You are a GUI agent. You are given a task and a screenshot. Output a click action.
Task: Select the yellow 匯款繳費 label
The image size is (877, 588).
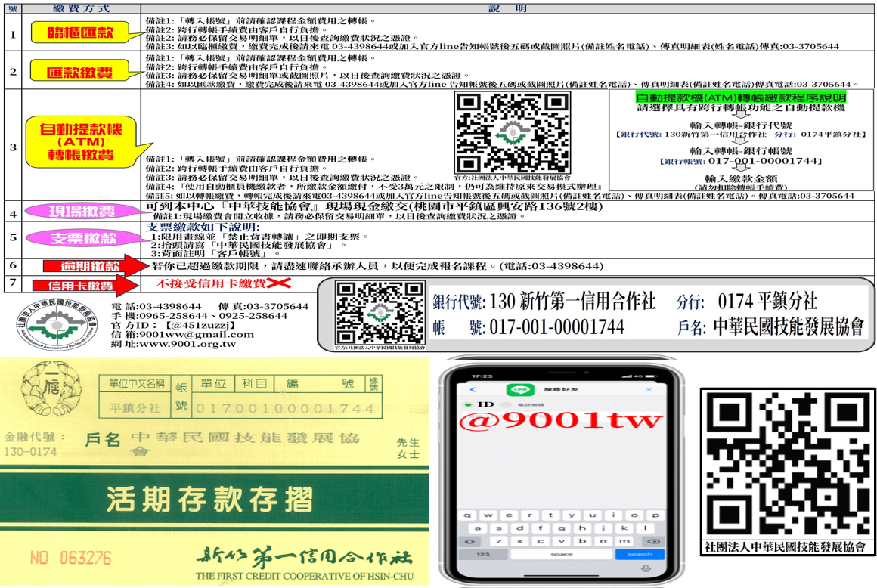point(80,72)
